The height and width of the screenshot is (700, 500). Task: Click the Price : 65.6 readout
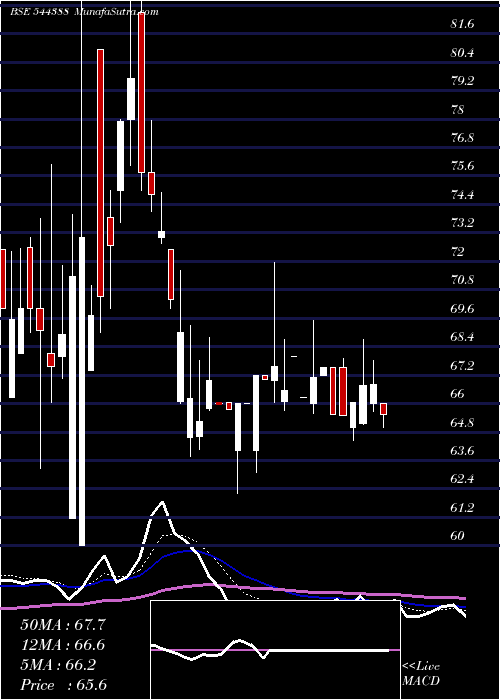(x=63, y=685)
